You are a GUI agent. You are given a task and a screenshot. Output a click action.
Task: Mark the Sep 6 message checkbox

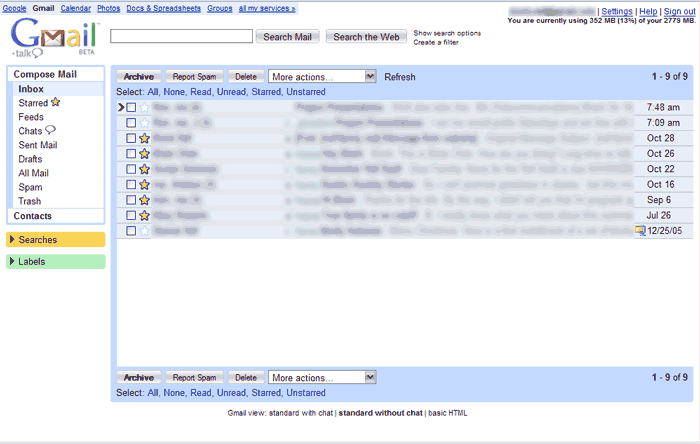coord(131,200)
